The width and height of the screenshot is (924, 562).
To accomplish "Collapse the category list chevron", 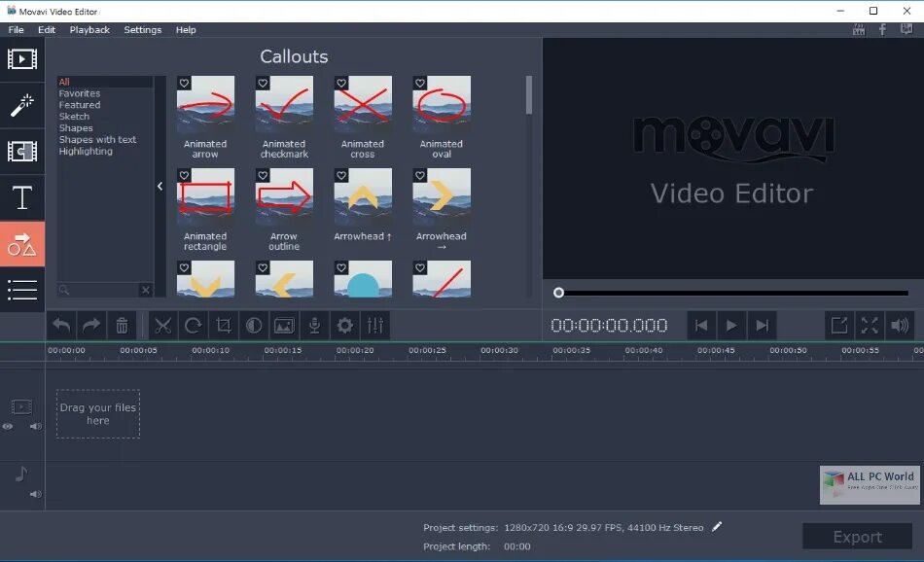I will (160, 186).
